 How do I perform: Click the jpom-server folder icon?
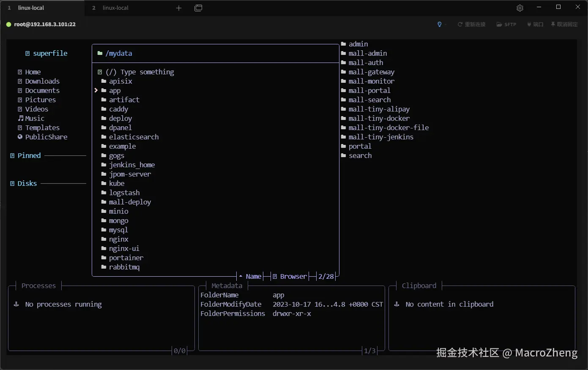point(104,174)
